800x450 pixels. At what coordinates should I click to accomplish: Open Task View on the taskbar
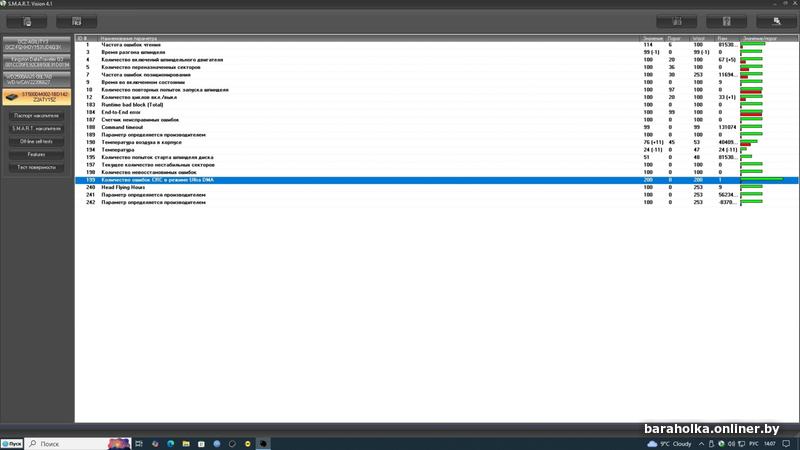click(139, 444)
